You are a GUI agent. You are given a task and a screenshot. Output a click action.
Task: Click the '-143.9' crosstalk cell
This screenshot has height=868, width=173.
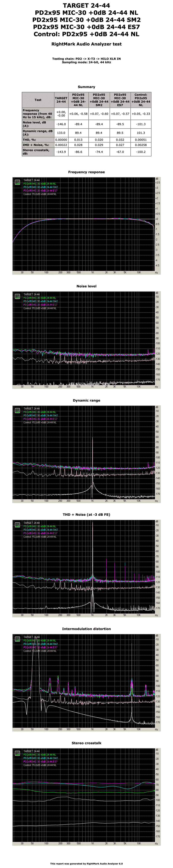(x=61, y=152)
